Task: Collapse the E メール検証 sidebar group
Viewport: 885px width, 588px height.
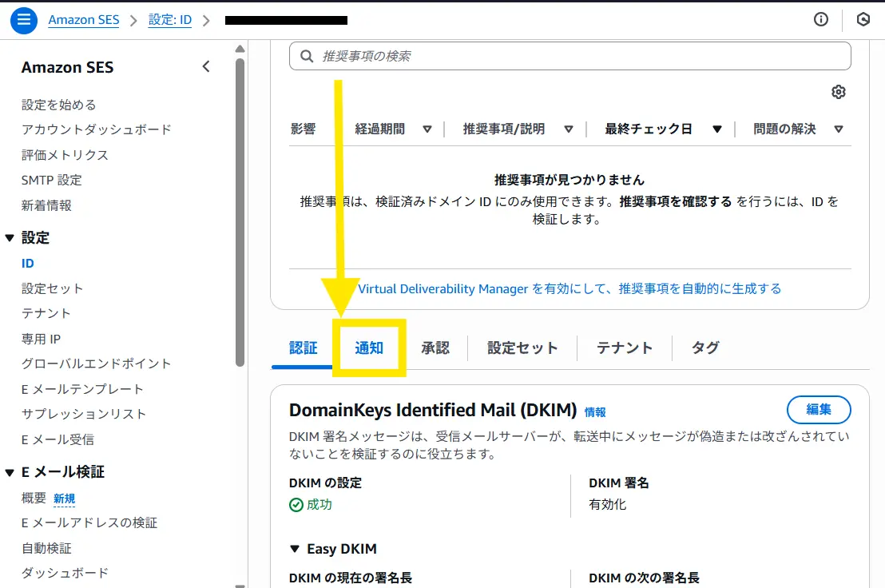Action: click(x=10, y=472)
